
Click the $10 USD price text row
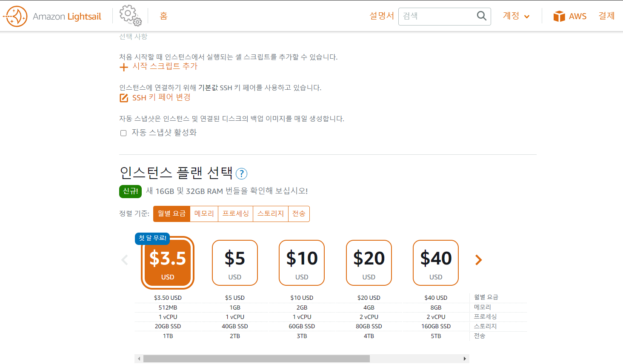(302, 298)
